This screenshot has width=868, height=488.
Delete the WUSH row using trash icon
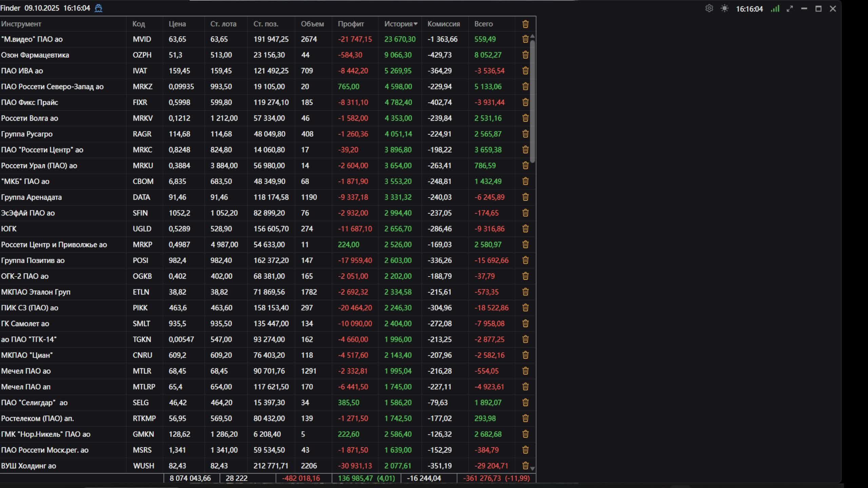(525, 466)
